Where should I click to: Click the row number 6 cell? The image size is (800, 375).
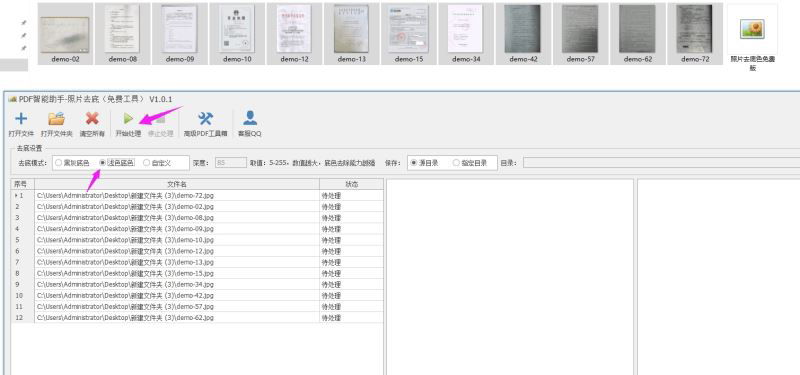[23, 251]
